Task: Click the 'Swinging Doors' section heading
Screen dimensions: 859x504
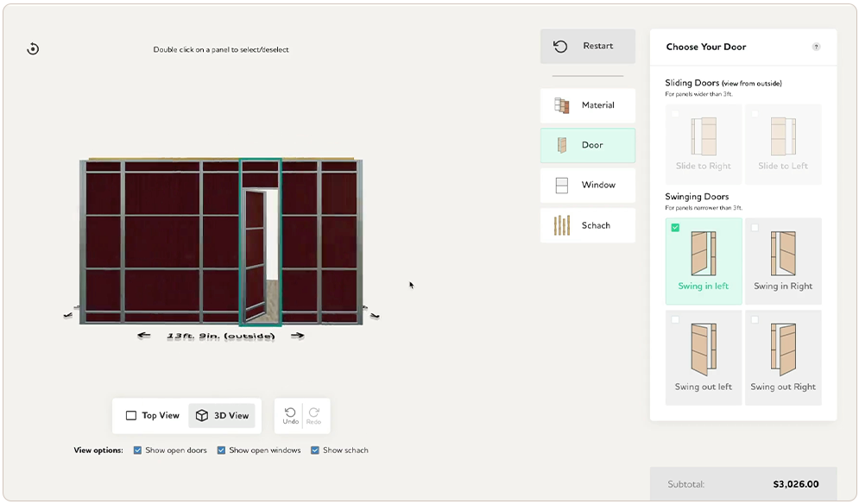Action: [697, 197]
